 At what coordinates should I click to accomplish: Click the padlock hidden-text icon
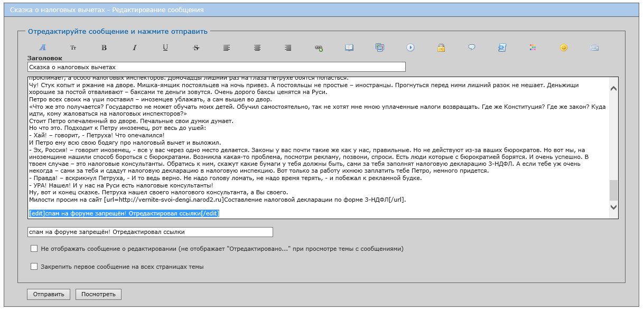441,48
